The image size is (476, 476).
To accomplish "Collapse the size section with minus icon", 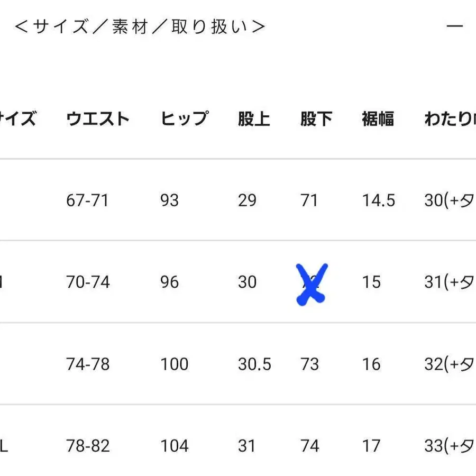I will point(456,25).
